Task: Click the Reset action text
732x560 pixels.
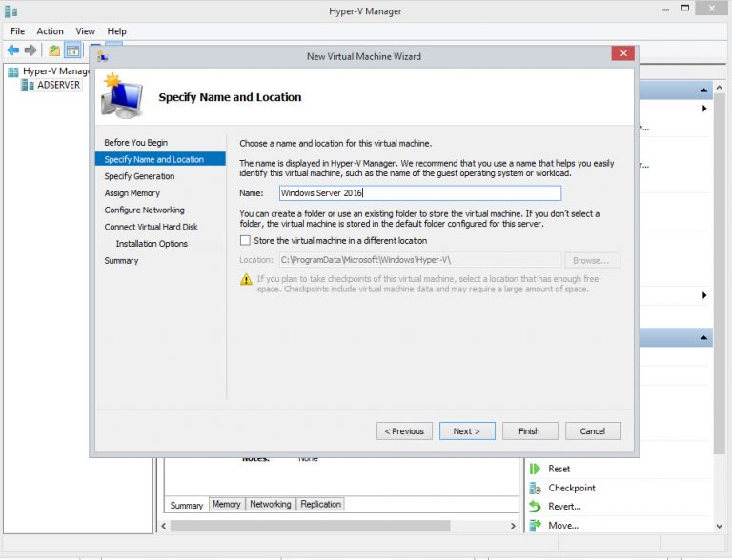Action: [x=559, y=469]
